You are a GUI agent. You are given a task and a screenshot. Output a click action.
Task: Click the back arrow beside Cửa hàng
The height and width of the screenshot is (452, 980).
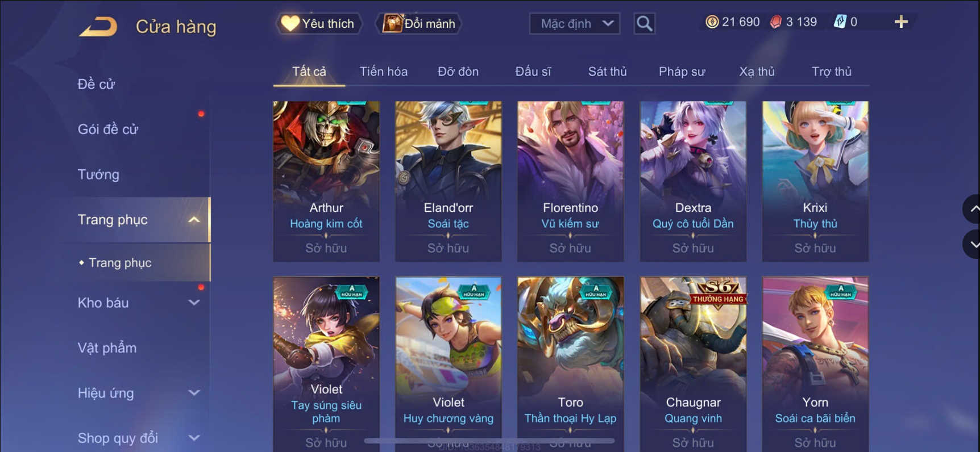point(98,27)
